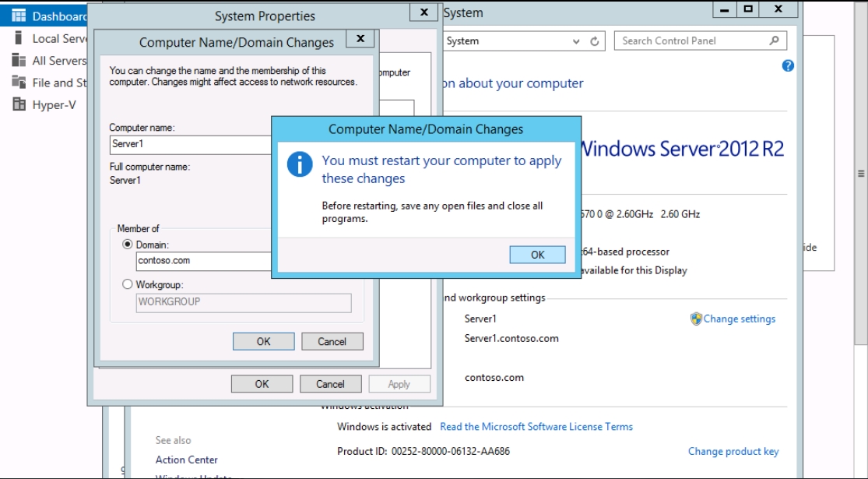Click the Local Server icon
Image resolution: width=868 pixels, height=479 pixels.
coord(18,37)
